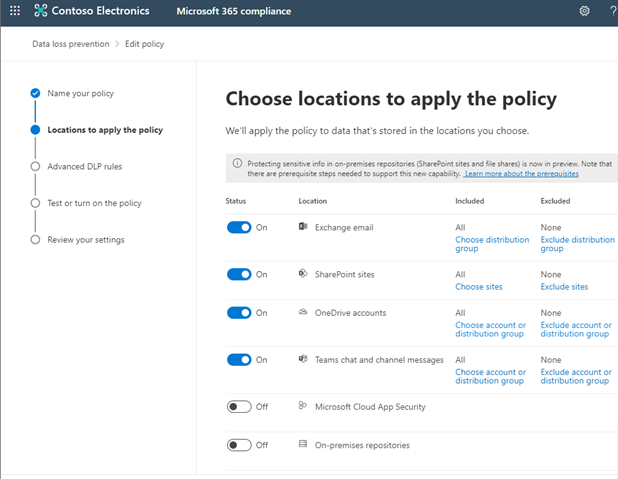618x479 pixels.
Task: Click the Advanced DLP rules step circle
Action: 35,166
